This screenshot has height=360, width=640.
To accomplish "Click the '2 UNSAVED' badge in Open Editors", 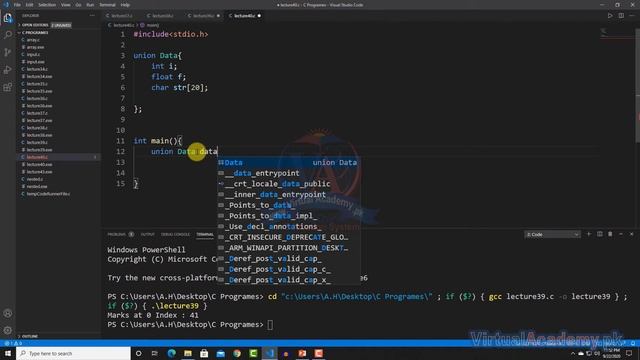I will 61,25.
